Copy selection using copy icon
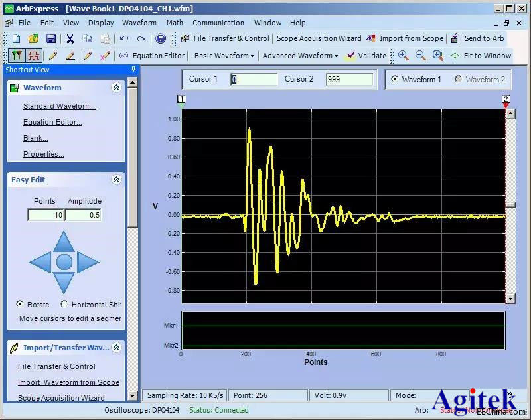The height and width of the screenshot is (420, 531). pos(88,38)
